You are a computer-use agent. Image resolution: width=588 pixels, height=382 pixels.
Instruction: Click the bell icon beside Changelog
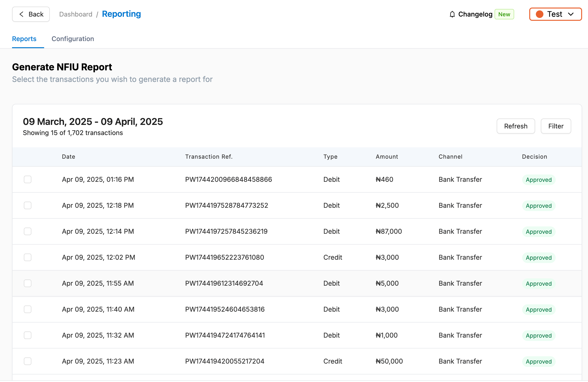click(452, 14)
